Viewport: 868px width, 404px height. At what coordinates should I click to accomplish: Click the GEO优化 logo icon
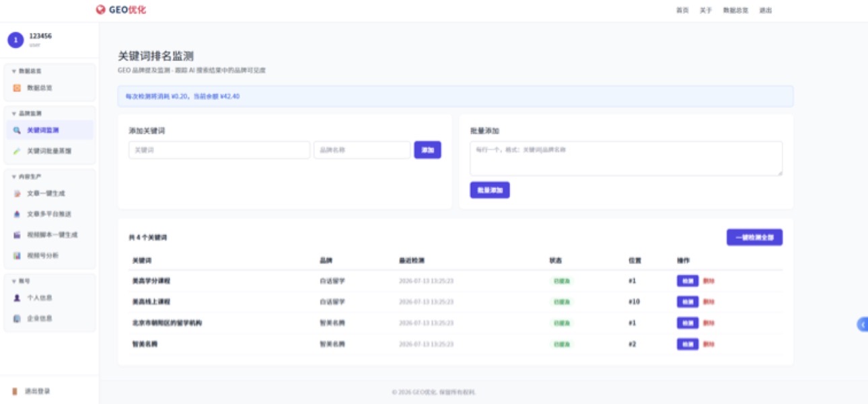[x=100, y=10]
